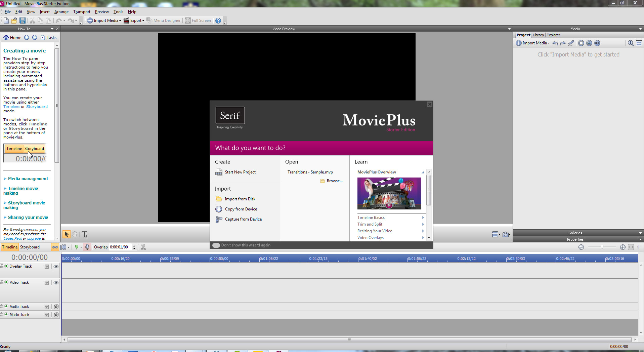Open the Video Track options dropdown
644x352 pixels.
point(47,283)
